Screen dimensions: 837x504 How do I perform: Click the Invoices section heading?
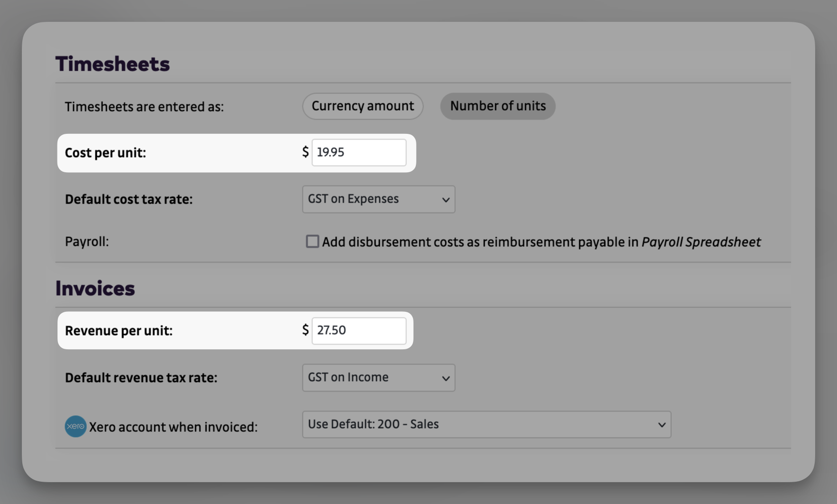coord(95,287)
